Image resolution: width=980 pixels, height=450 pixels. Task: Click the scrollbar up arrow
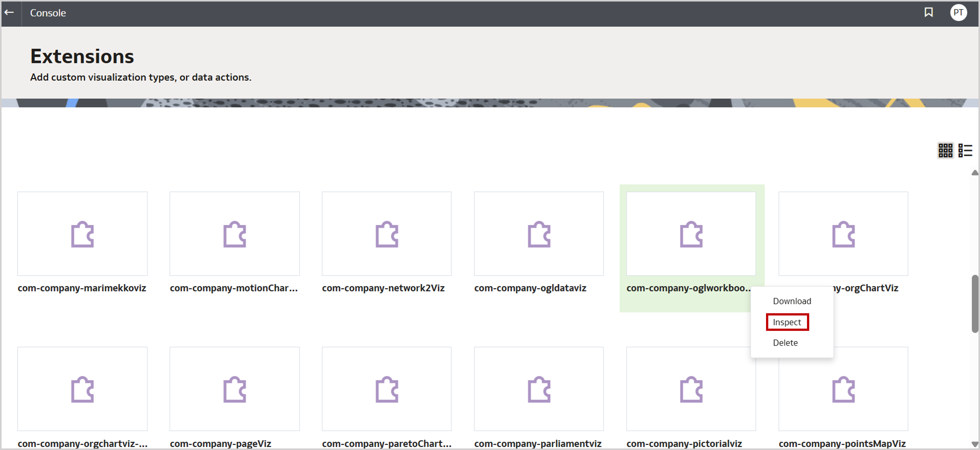coord(975,173)
